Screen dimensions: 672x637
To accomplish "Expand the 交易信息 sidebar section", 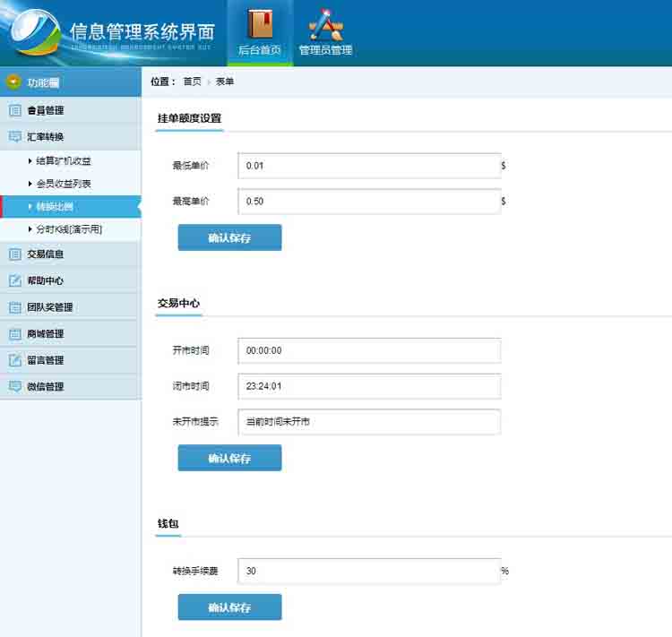I will coord(46,254).
